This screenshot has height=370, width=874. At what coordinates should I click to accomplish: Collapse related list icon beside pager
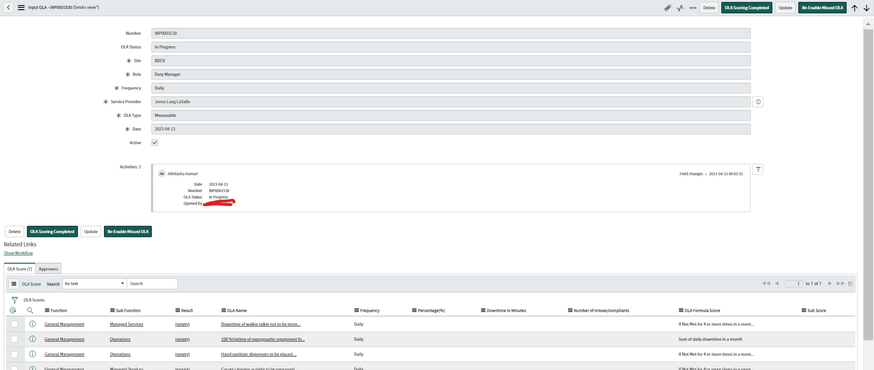tap(851, 284)
